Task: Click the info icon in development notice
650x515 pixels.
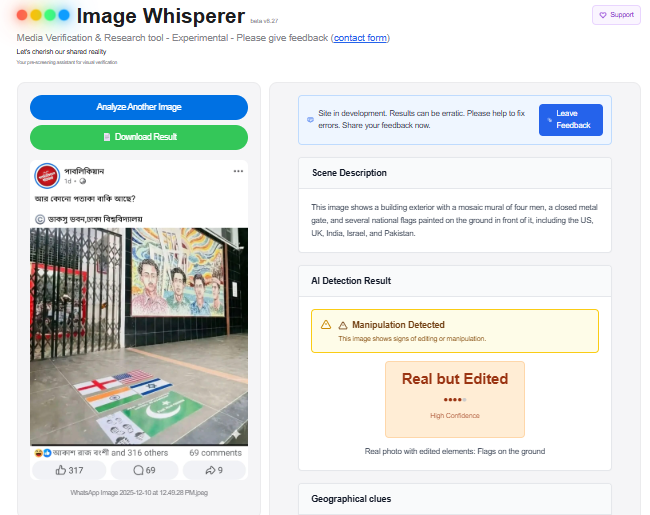Action: pyautogui.click(x=311, y=120)
